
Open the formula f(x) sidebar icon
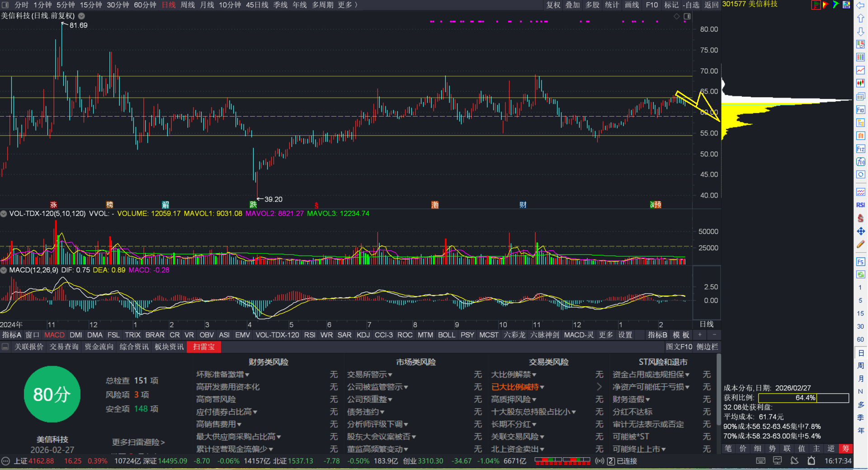860,162
